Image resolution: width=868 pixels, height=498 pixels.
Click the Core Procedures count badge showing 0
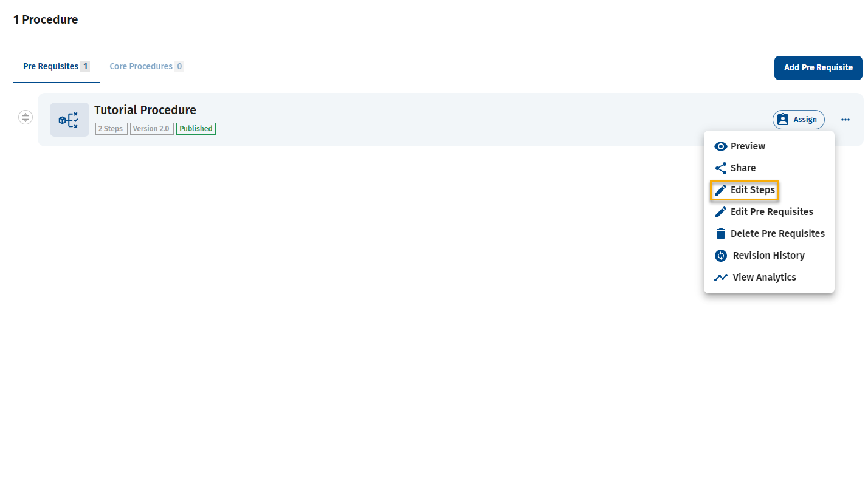pyautogui.click(x=179, y=66)
